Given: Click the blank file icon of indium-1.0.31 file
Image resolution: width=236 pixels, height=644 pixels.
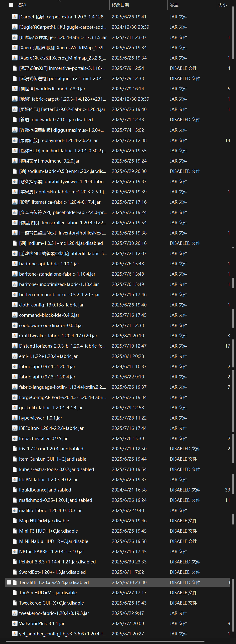Looking at the screenshot, I should tap(15, 243).
